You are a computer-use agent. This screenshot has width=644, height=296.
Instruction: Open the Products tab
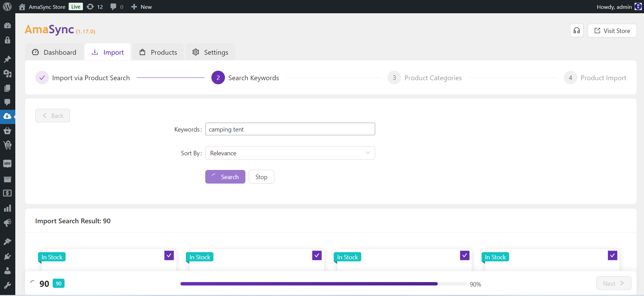point(158,52)
